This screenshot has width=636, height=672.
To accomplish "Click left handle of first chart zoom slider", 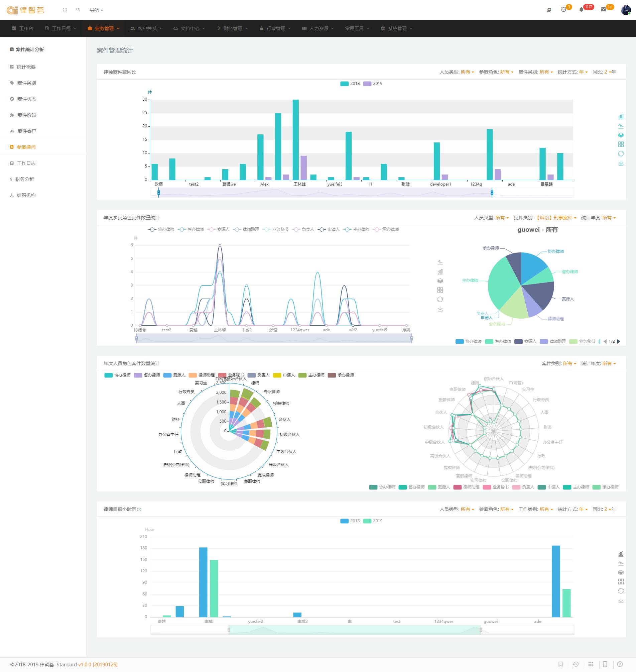I will pos(159,193).
